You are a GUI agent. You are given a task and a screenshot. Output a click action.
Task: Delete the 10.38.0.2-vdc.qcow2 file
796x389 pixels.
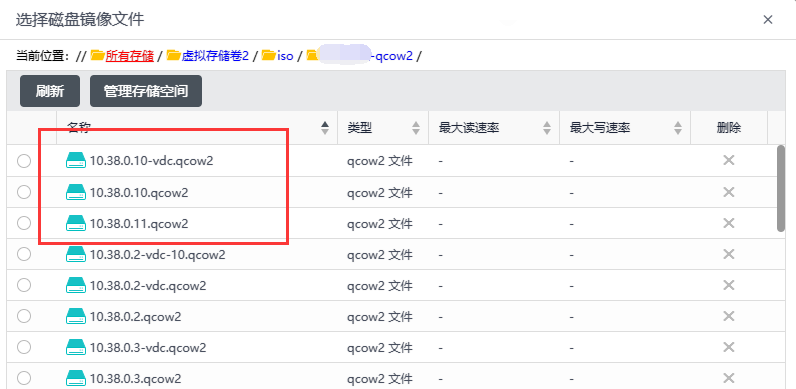728,285
